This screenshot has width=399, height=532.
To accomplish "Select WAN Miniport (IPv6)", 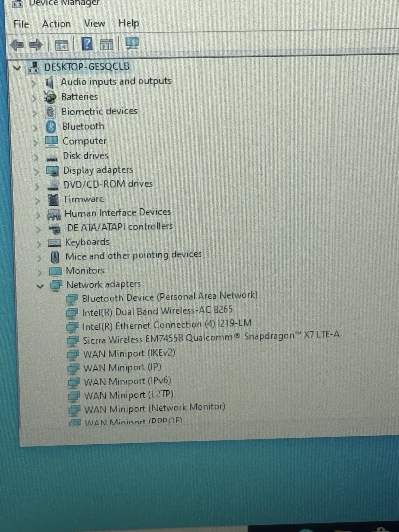I will (x=127, y=381).
